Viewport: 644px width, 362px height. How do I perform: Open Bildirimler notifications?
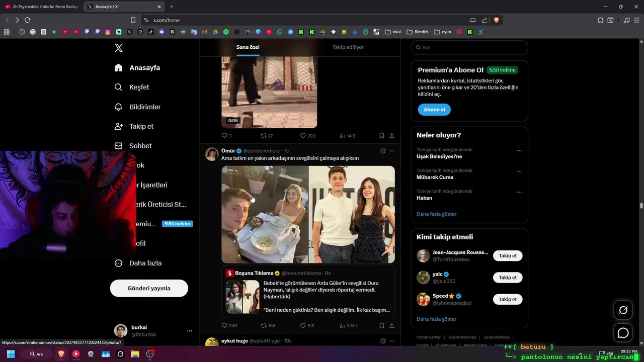click(x=137, y=107)
